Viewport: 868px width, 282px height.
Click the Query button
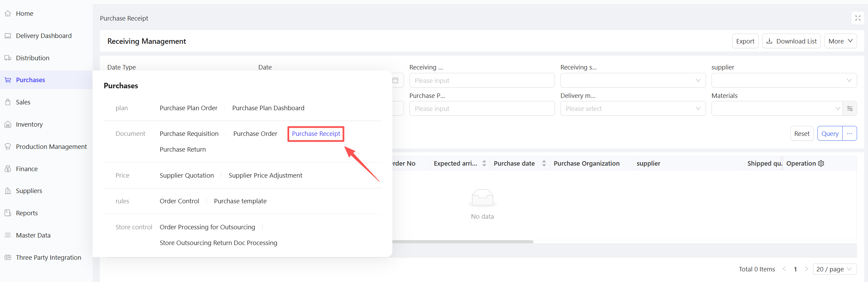(x=830, y=133)
